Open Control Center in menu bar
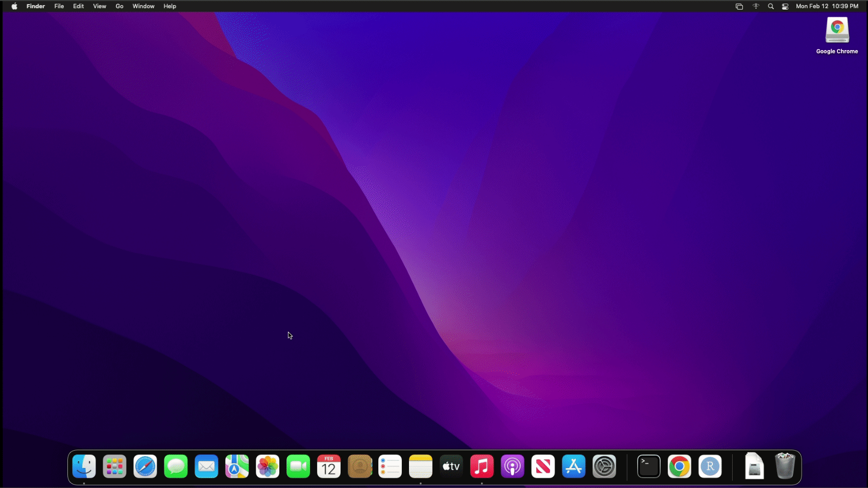868x488 pixels. coord(785,6)
